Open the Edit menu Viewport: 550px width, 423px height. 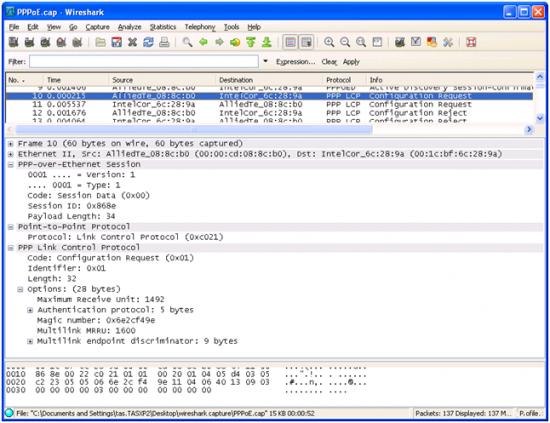33,27
